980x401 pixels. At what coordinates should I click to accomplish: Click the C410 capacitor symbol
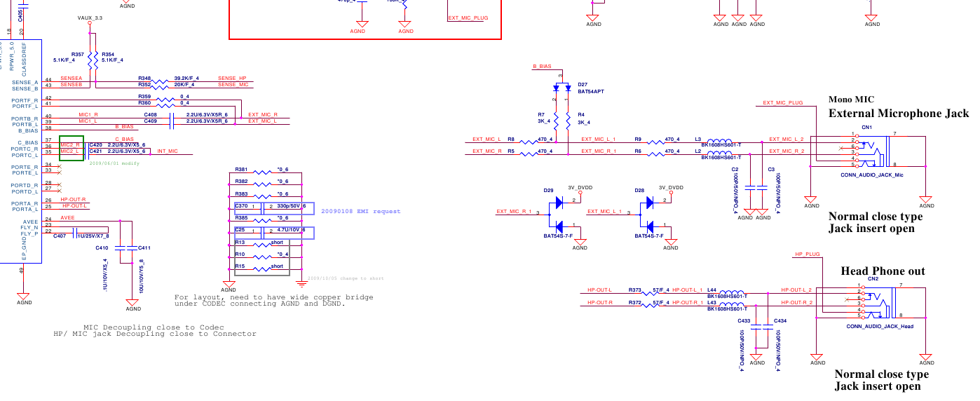click(x=120, y=248)
